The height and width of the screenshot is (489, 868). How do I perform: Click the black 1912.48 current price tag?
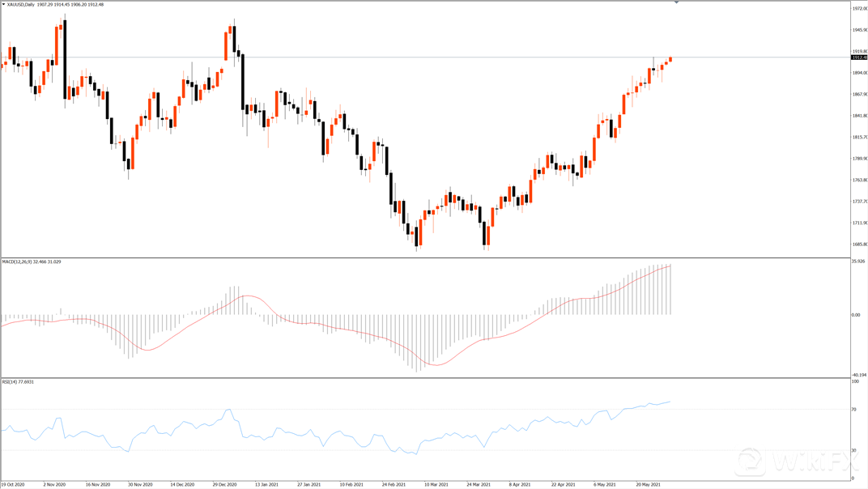point(858,57)
